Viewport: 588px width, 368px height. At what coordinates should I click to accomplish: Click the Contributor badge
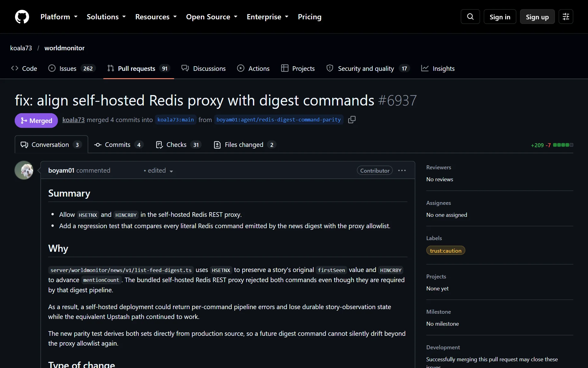(x=375, y=171)
